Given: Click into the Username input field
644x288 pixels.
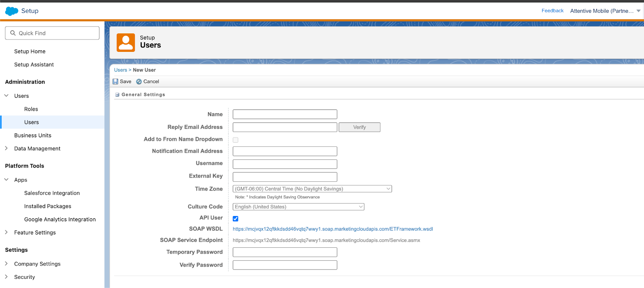Looking at the screenshot, I should pos(285,164).
